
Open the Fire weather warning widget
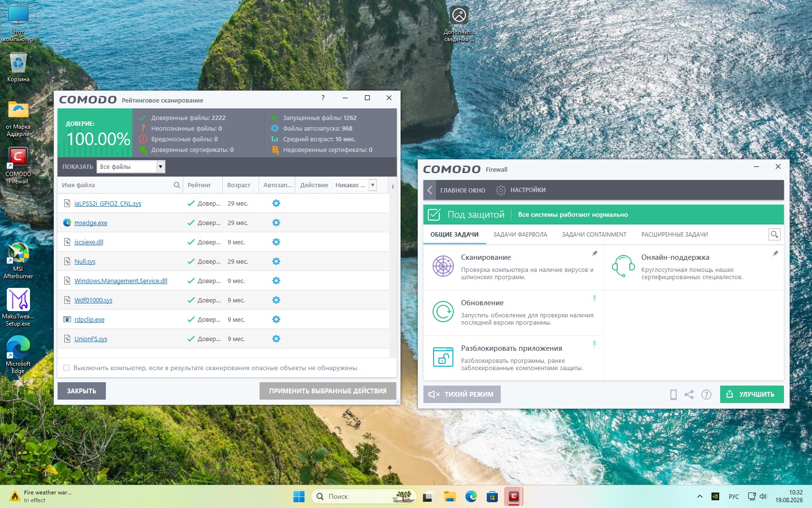pyautogui.click(x=41, y=496)
